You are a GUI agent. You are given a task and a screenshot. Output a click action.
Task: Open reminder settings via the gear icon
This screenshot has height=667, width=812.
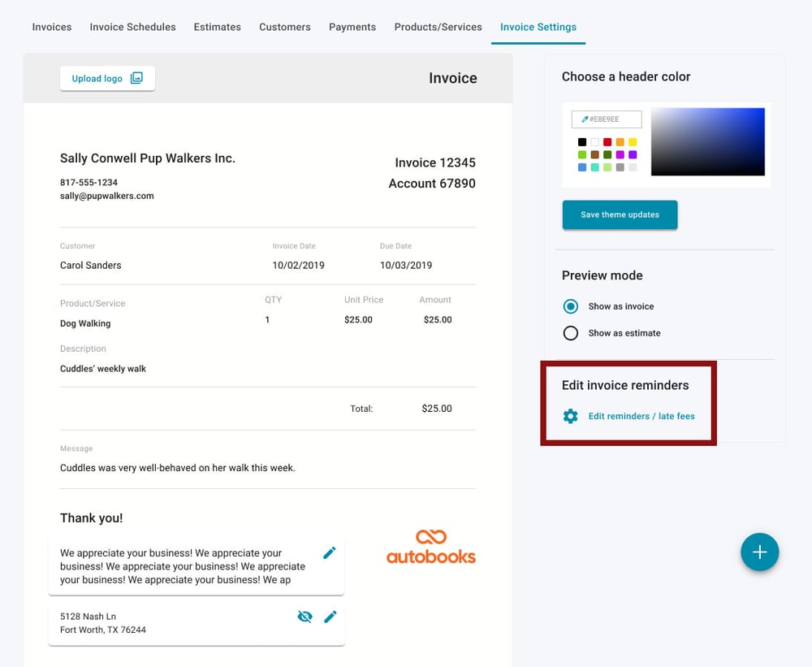click(572, 416)
